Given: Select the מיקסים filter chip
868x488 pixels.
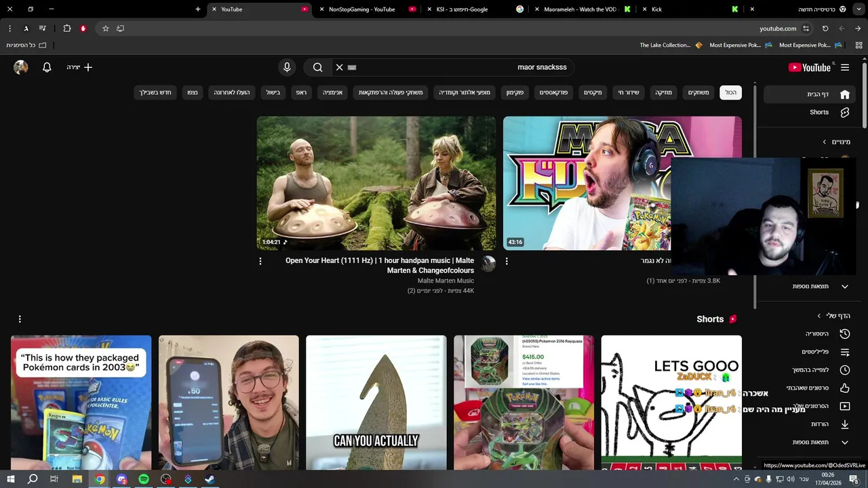Looking at the screenshot, I should (x=593, y=92).
